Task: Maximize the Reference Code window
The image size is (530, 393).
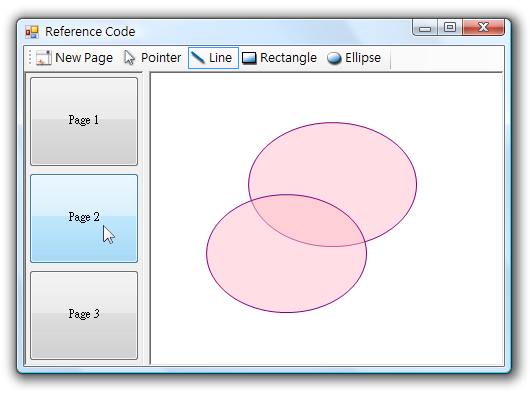Action: 450,27
